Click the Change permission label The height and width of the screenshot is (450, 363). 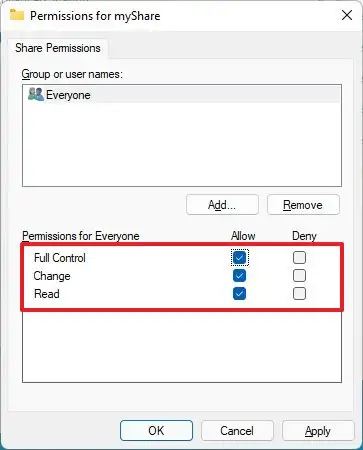pyautogui.click(x=52, y=276)
